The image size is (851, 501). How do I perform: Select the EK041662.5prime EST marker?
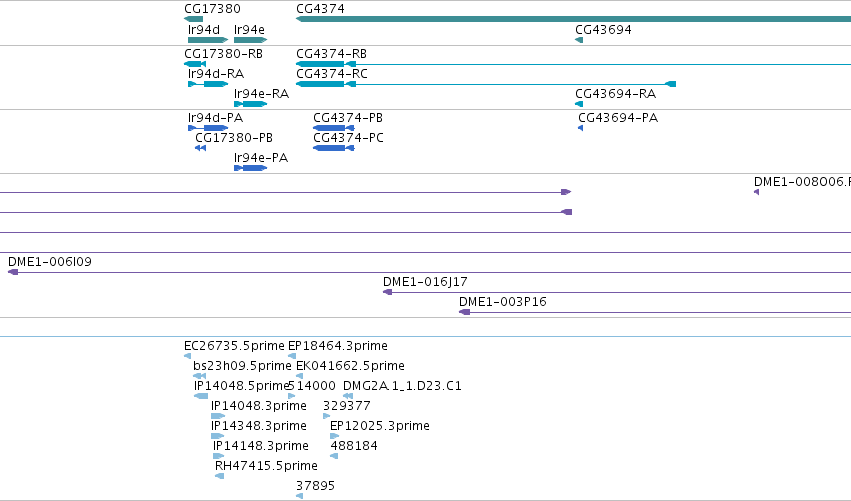[300, 376]
